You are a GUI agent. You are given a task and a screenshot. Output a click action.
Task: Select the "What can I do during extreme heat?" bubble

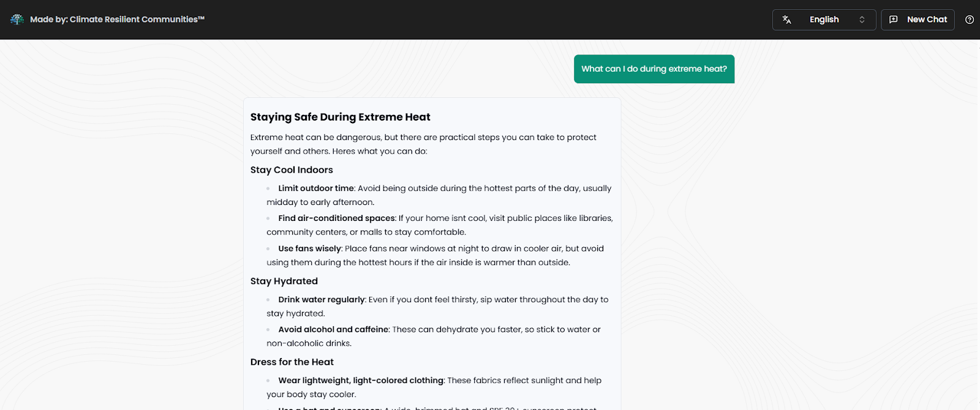(654, 69)
